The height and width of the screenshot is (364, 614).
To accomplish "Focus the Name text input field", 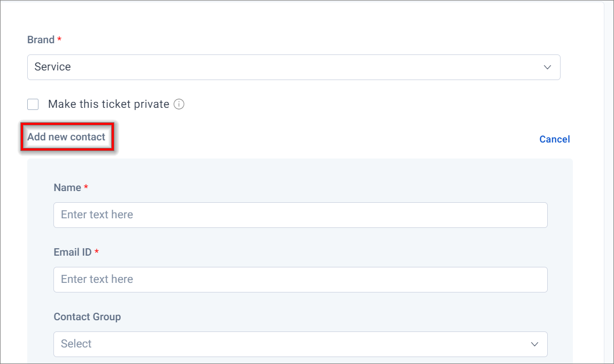I will pos(300,215).
